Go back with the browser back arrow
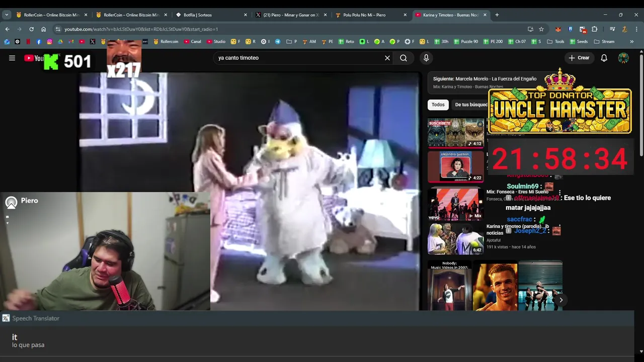 (x=7, y=29)
